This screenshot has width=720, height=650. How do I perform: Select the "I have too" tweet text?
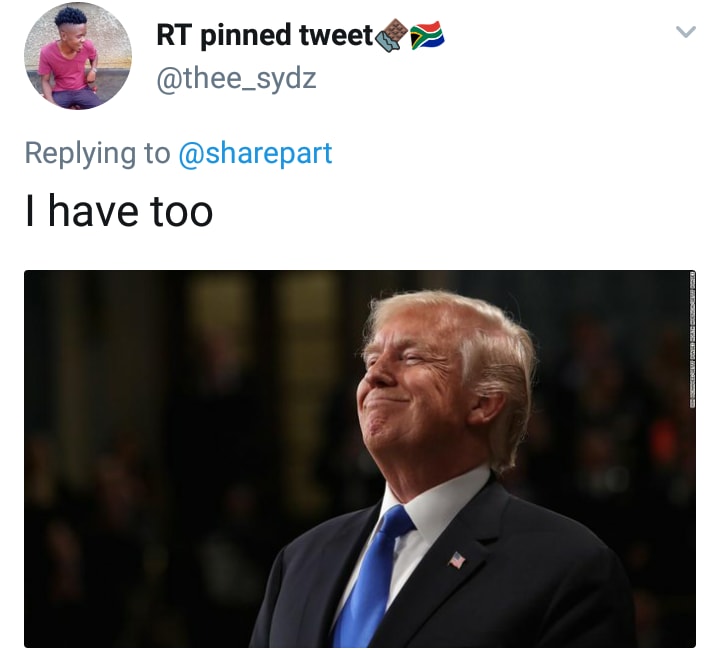119,211
